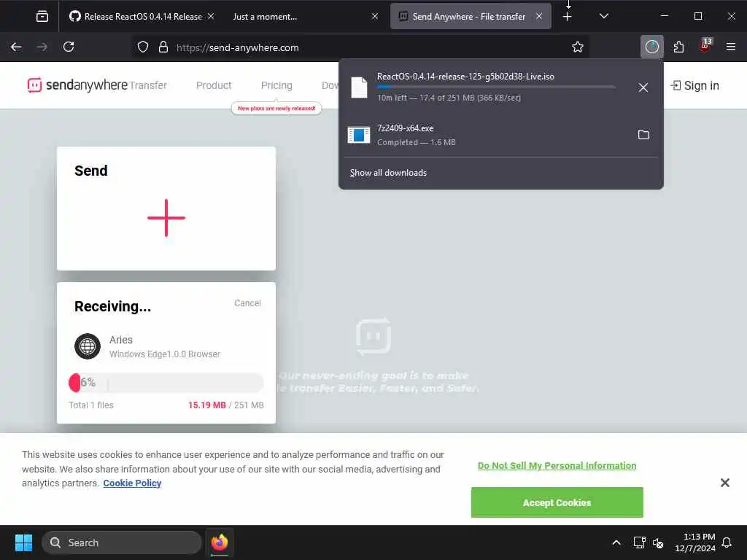This screenshot has height=560, width=747.
Task: Click Show all downloads
Action: click(388, 173)
